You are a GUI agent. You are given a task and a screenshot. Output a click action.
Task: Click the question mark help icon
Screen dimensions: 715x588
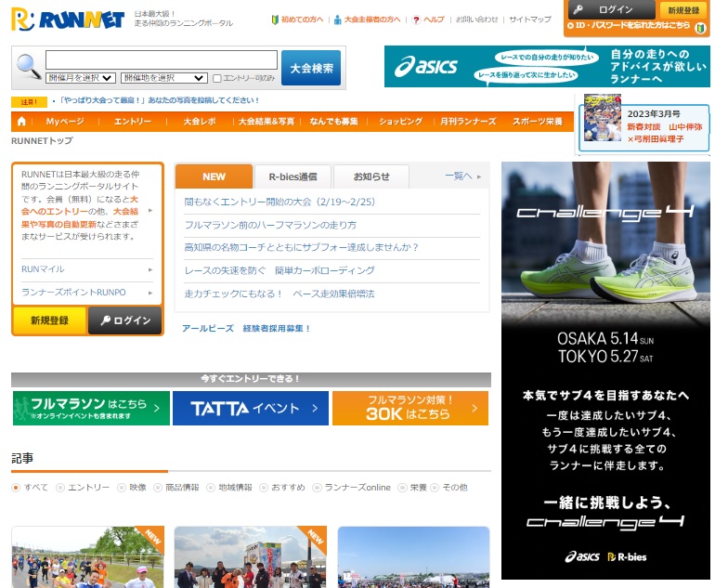(x=416, y=20)
